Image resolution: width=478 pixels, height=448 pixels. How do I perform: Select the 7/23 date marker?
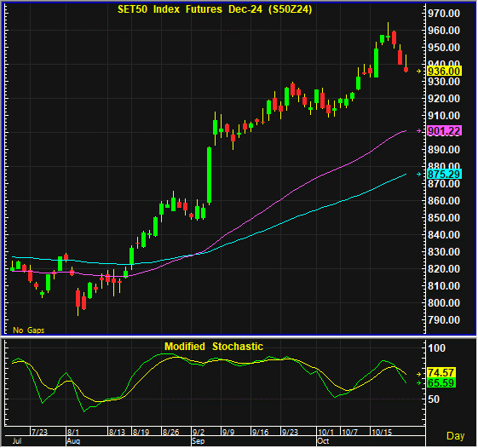point(40,432)
